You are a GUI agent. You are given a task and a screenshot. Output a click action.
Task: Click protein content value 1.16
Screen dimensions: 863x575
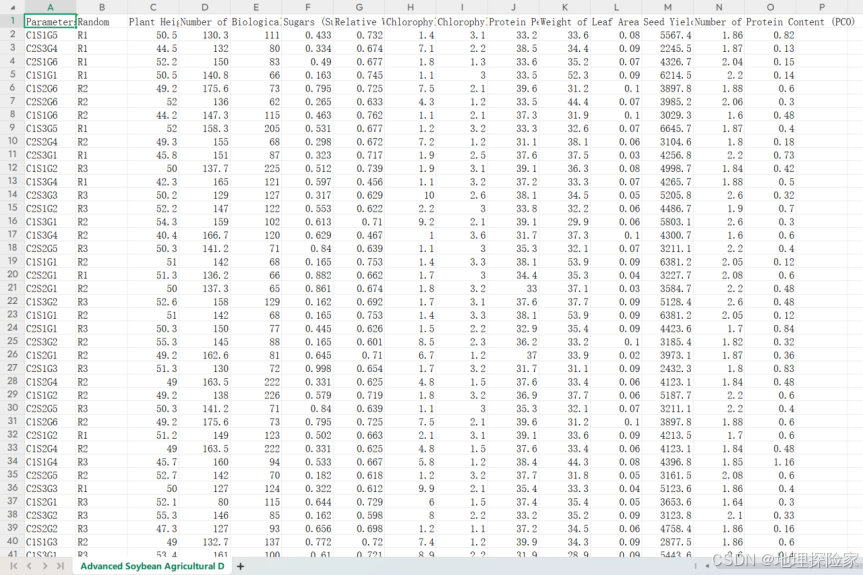click(771, 462)
